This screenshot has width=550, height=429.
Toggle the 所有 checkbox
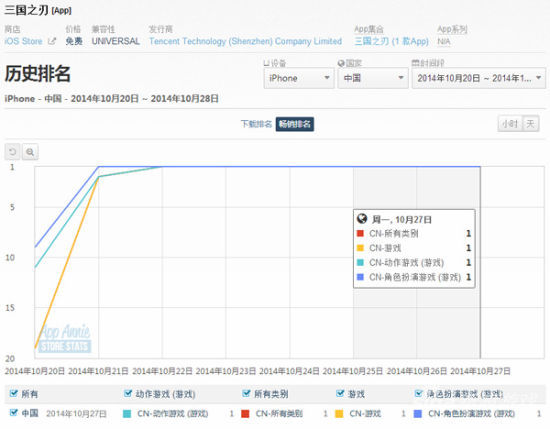[14, 393]
